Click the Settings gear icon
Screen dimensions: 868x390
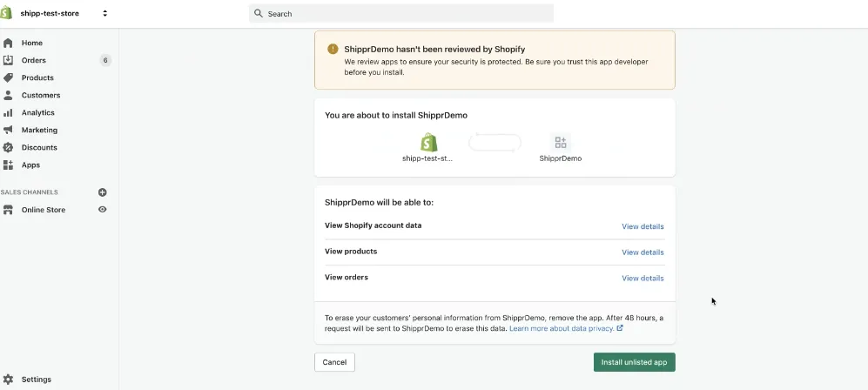pos(8,380)
